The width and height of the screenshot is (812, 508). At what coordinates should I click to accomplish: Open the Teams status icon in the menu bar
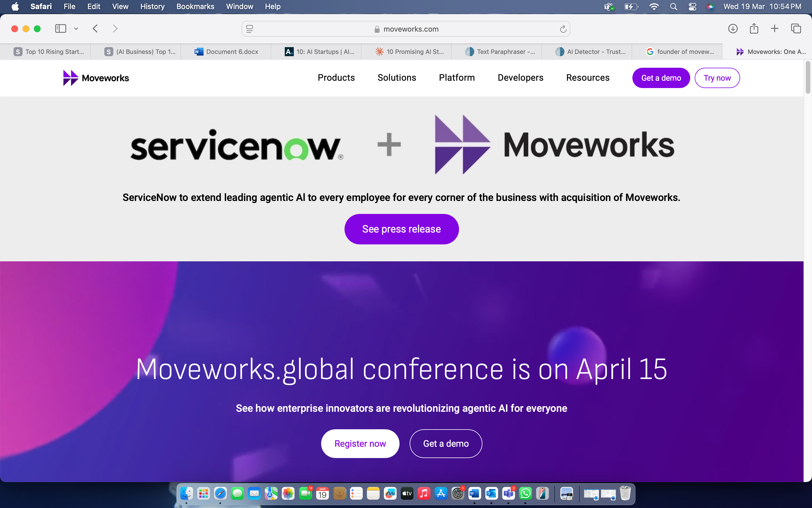click(x=609, y=6)
